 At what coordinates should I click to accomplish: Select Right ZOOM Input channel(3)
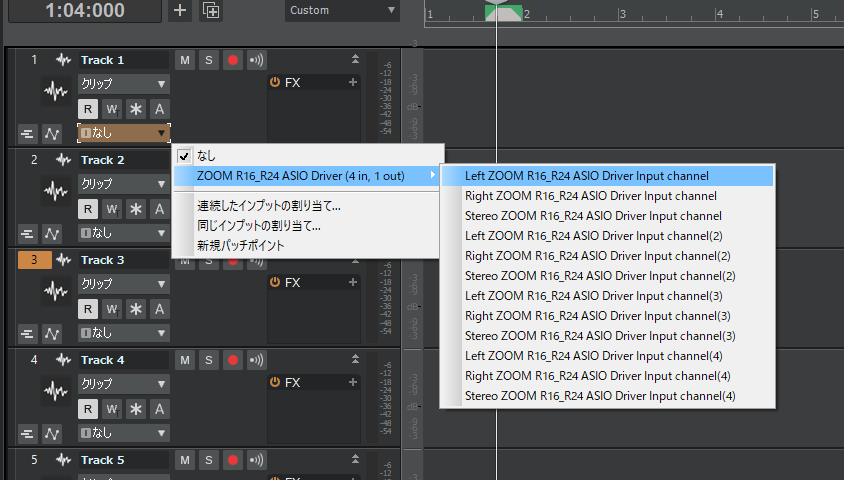pyautogui.click(x=608, y=316)
